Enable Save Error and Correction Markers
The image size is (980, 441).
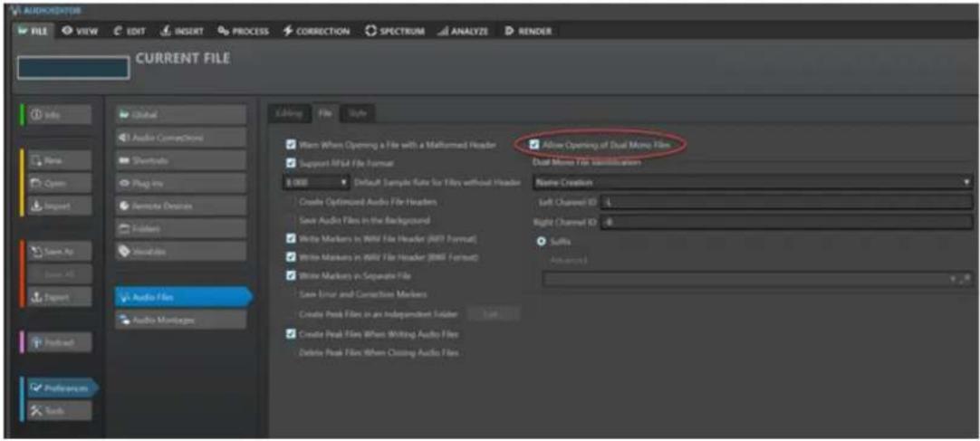coord(291,293)
